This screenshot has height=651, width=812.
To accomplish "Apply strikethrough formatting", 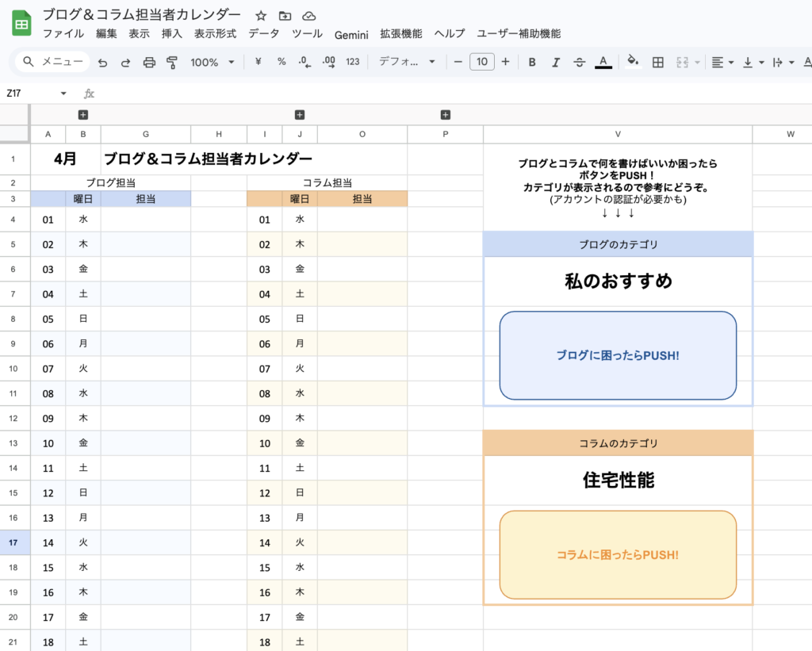I will (x=579, y=62).
